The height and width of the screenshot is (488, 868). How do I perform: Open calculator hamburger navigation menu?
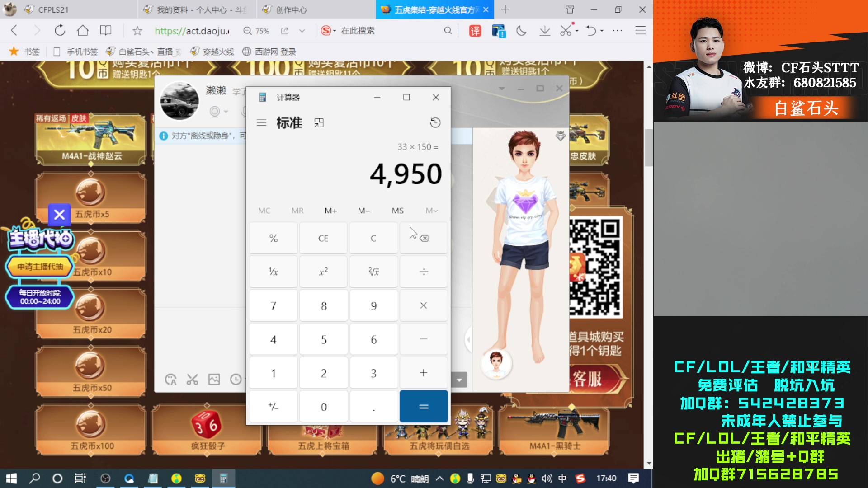[261, 123]
